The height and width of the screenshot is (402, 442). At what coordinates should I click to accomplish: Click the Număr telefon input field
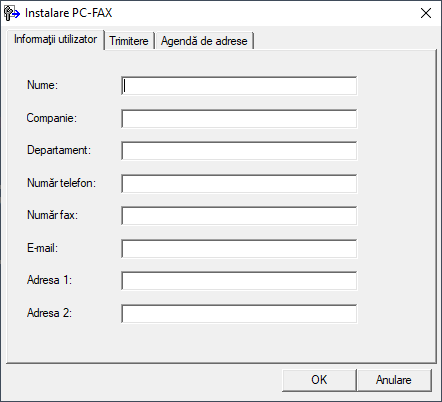tap(239, 183)
